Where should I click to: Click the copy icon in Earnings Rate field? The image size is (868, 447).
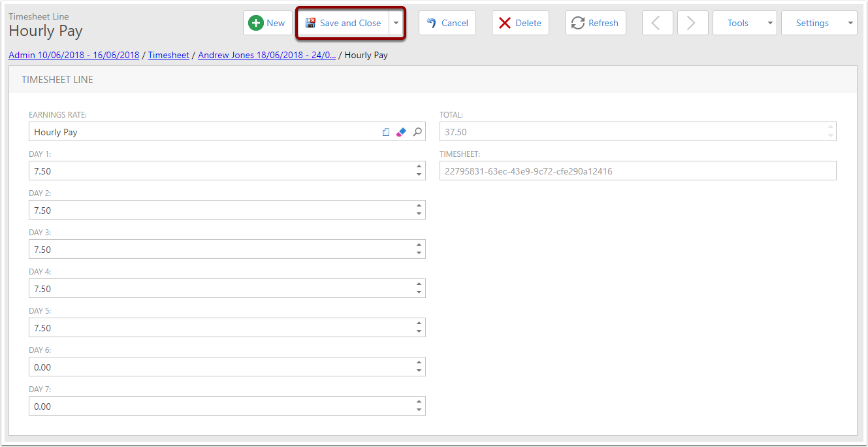385,132
